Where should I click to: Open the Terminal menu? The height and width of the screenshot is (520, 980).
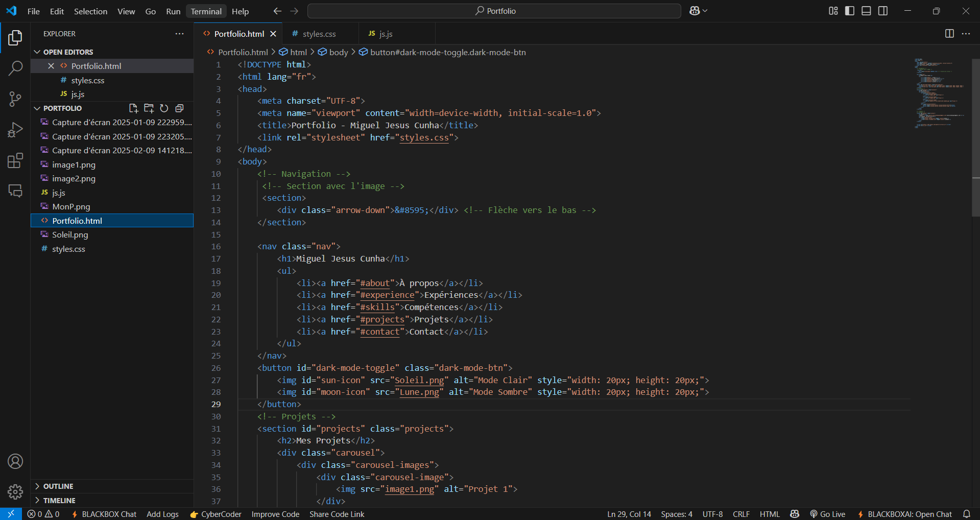206,11
